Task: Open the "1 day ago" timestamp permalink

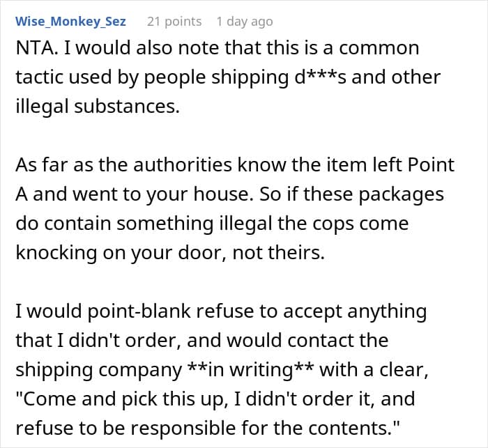Action: [x=244, y=22]
